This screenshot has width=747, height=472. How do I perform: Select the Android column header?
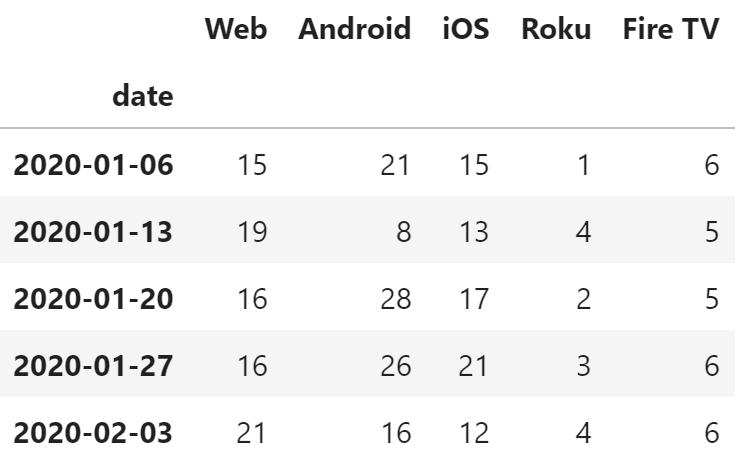point(355,30)
